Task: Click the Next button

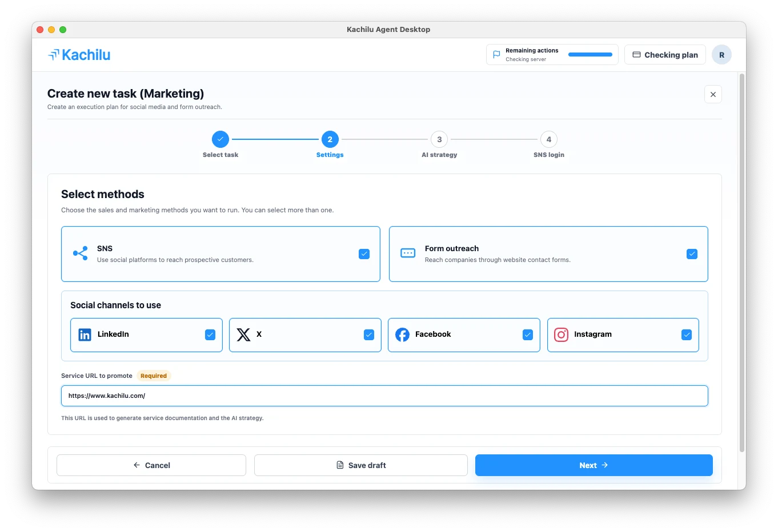Action: pyautogui.click(x=594, y=465)
